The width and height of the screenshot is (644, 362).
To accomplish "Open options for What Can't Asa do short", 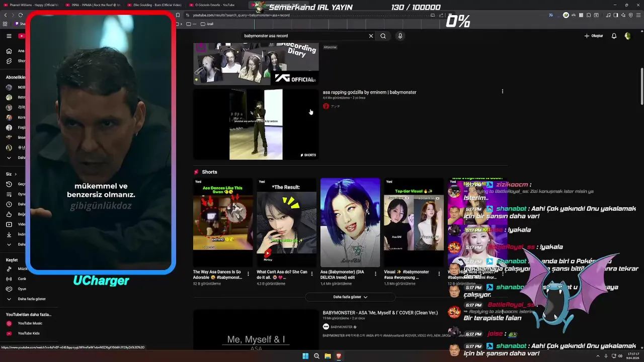I will point(311,274).
